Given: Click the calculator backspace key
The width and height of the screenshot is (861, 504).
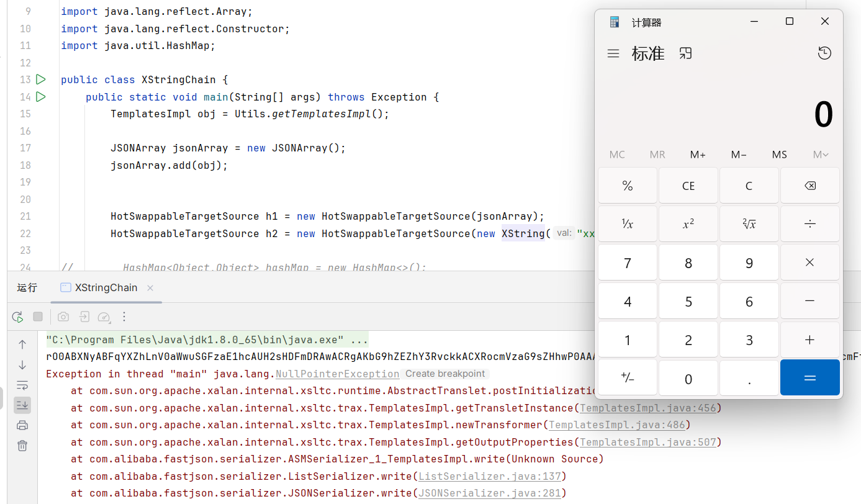Looking at the screenshot, I should [x=810, y=186].
